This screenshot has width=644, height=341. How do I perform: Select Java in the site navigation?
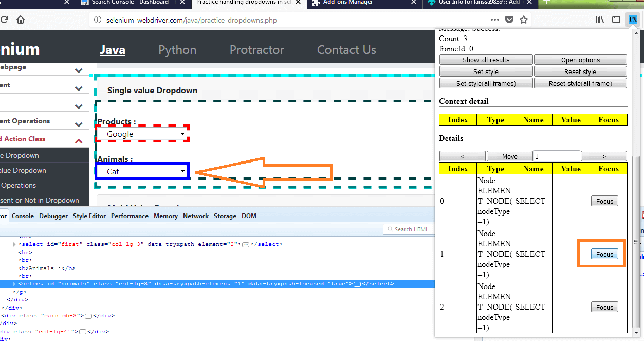(x=112, y=49)
